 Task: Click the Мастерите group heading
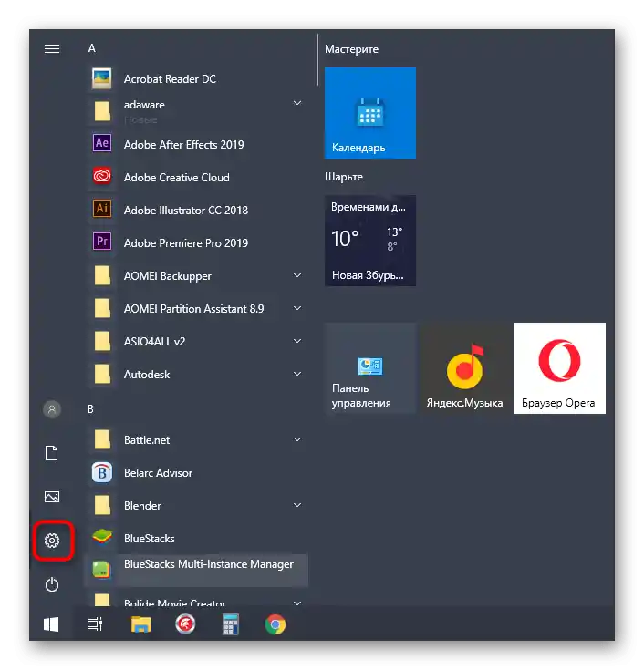pos(351,49)
